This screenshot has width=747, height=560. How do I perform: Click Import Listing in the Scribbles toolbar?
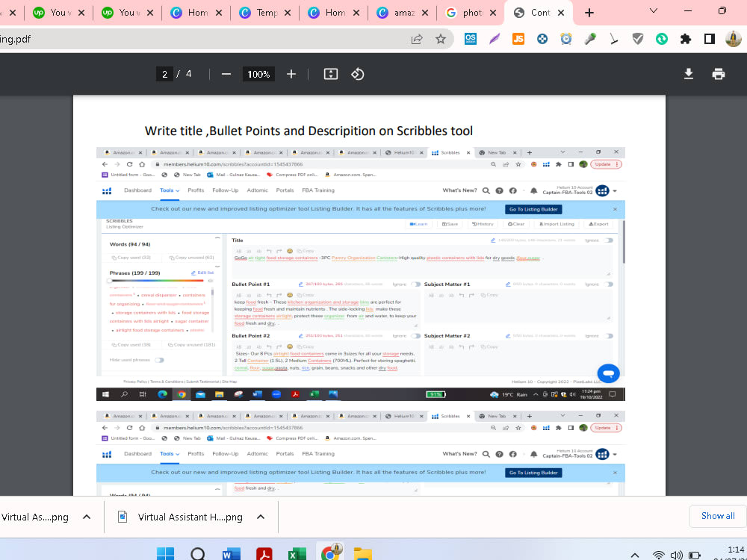(x=557, y=224)
